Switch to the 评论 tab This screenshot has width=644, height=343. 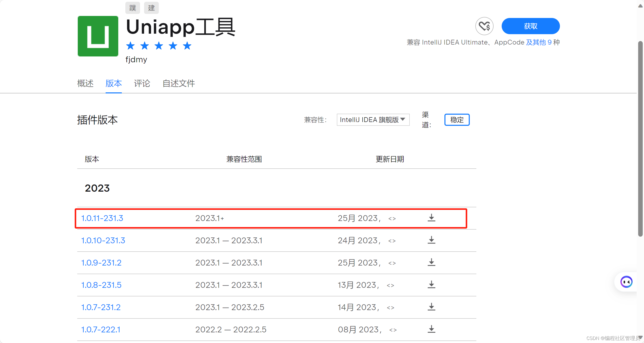point(142,84)
